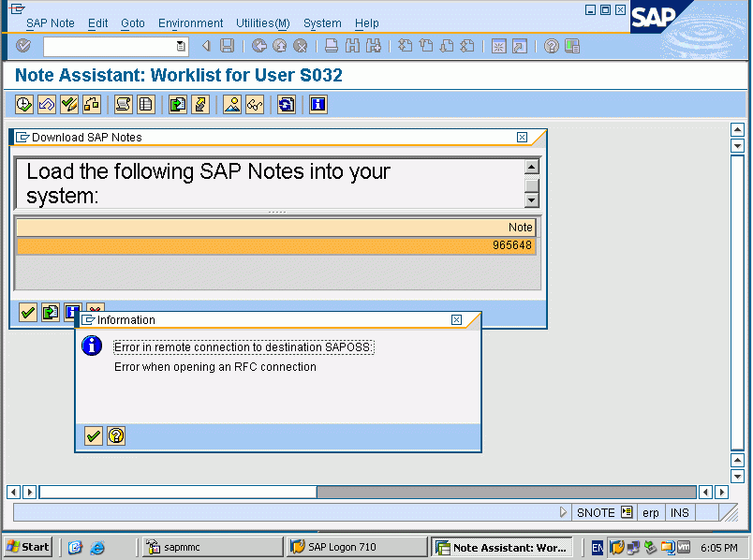Screen dimensions: 753x560
Task: Click the Create New Session icon
Action: [x=499, y=47]
